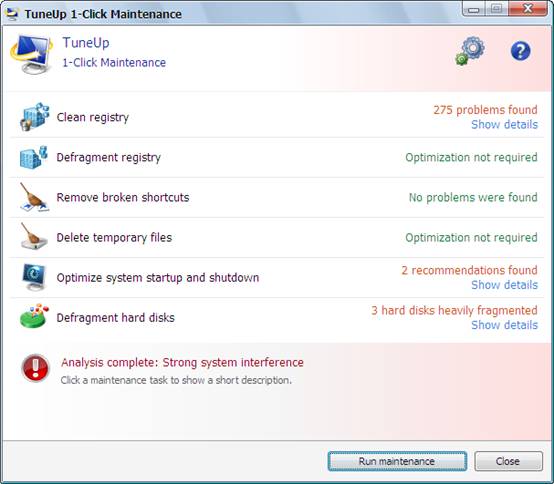Image resolution: width=554 pixels, height=484 pixels.
Task: Click the Defragment registry icon
Action: tap(34, 157)
